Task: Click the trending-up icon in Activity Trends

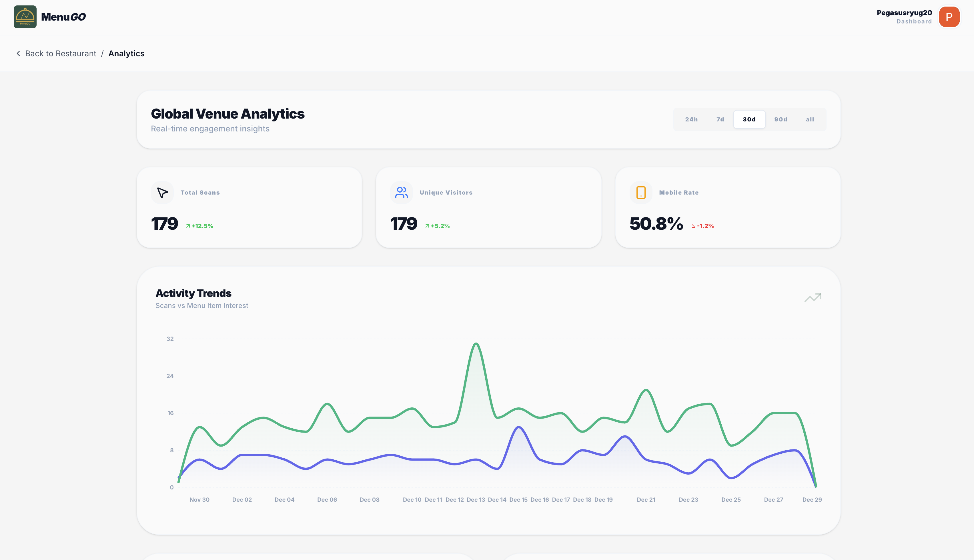Action: click(x=813, y=298)
